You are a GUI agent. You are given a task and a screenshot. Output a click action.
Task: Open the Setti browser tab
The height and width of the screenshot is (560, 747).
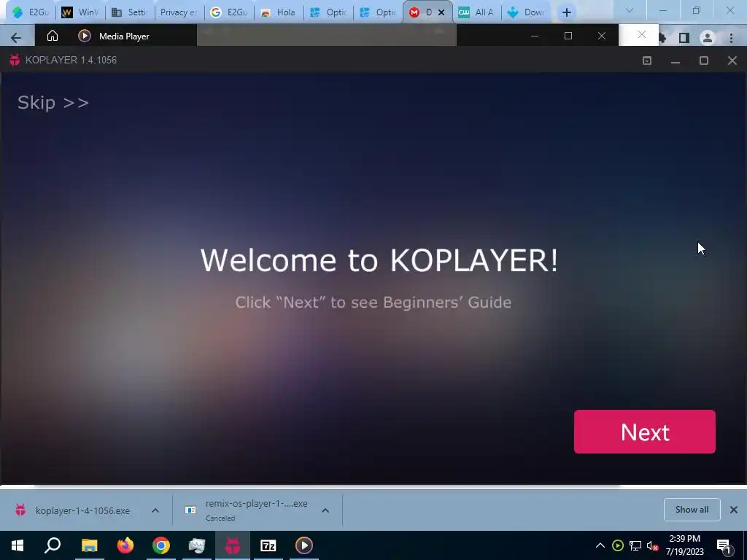pos(129,12)
